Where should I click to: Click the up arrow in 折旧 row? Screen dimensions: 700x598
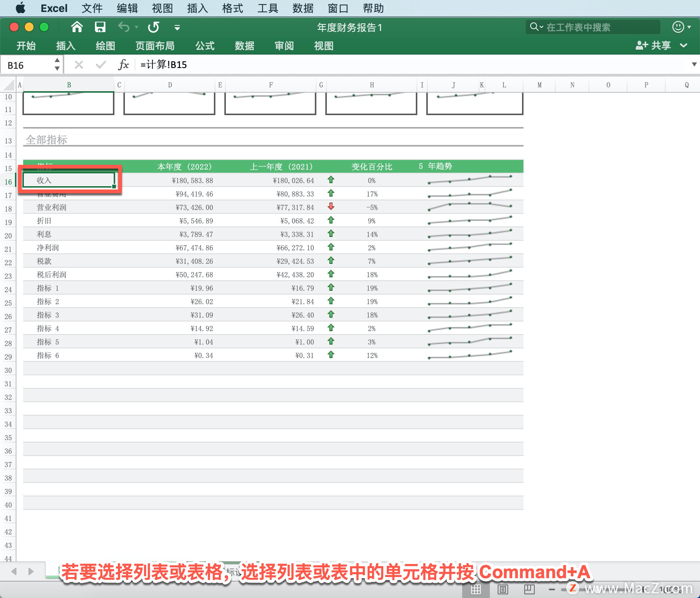(331, 220)
